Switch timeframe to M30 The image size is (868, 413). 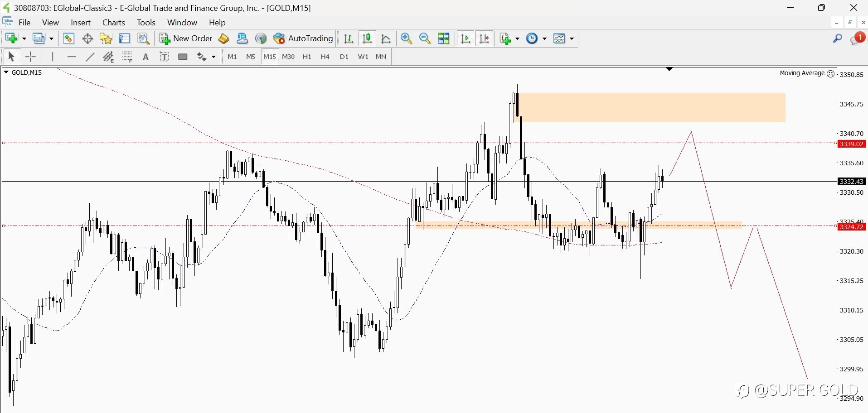pyautogui.click(x=288, y=57)
